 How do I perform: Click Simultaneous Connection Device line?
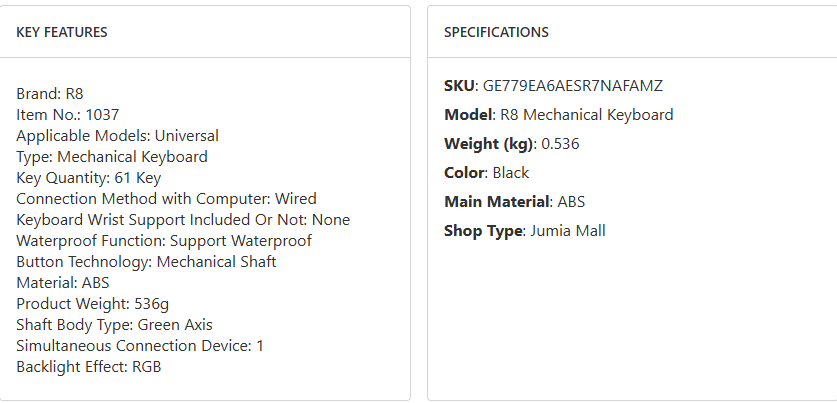pyautogui.click(x=140, y=346)
